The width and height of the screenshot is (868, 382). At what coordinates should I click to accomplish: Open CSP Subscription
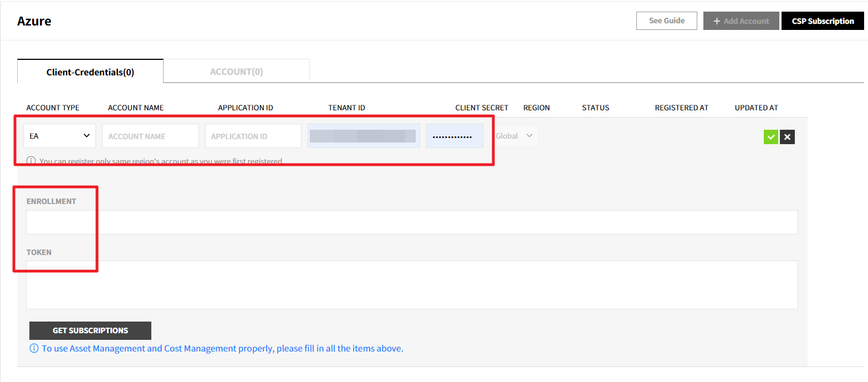coord(823,21)
